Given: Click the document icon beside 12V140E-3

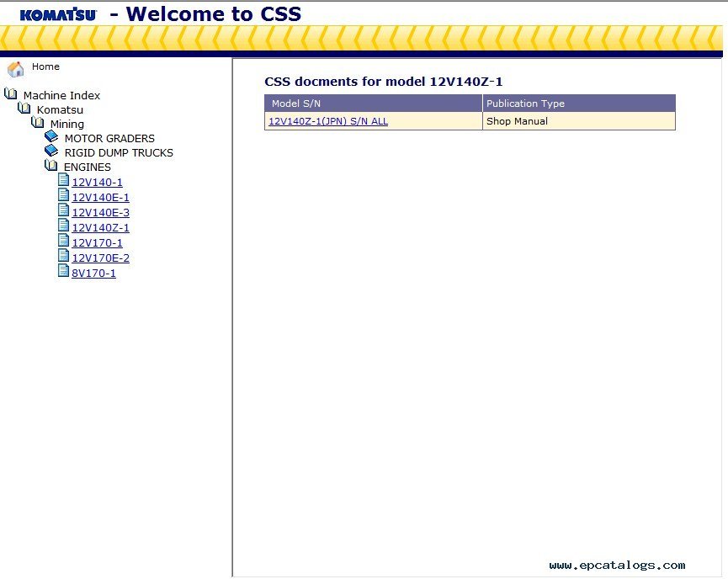Looking at the screenshot, I should tap(64, 210).
